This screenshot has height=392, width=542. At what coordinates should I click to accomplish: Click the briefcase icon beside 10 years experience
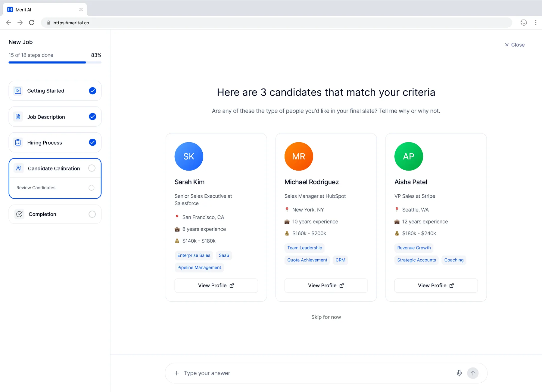(287, 222)
